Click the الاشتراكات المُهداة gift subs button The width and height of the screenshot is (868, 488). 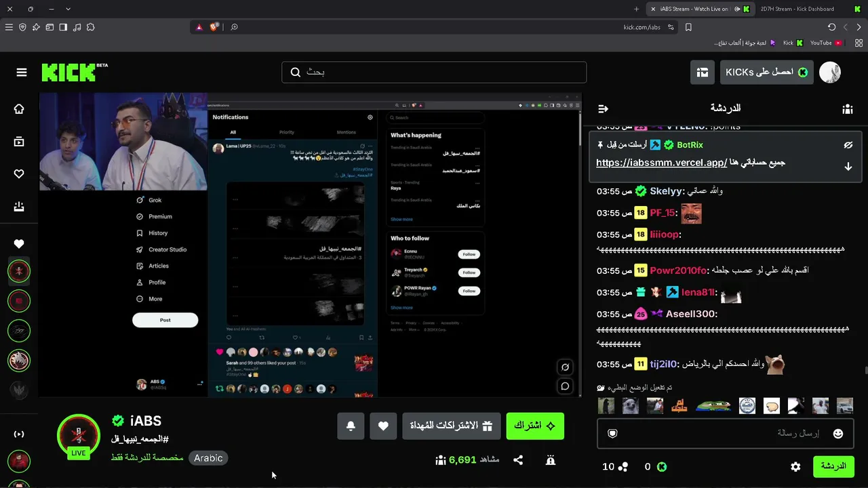pos(451,426)
